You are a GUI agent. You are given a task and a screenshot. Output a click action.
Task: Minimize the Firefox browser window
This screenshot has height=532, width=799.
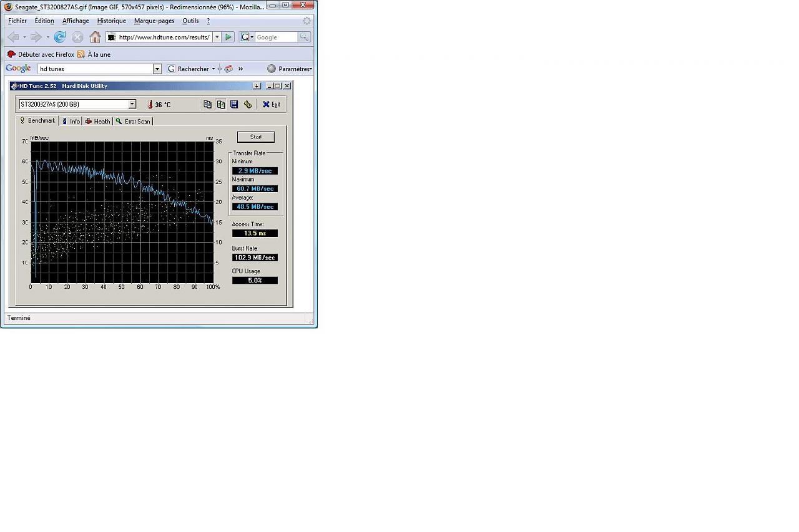point(273,4)
